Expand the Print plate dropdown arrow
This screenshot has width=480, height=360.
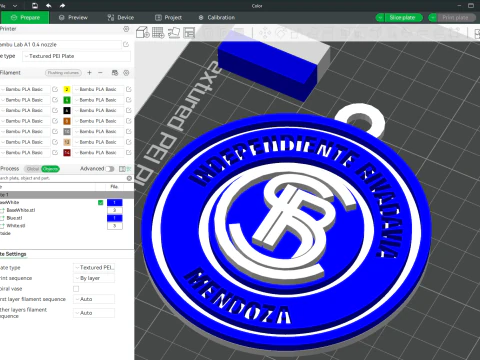coord(433,18)
